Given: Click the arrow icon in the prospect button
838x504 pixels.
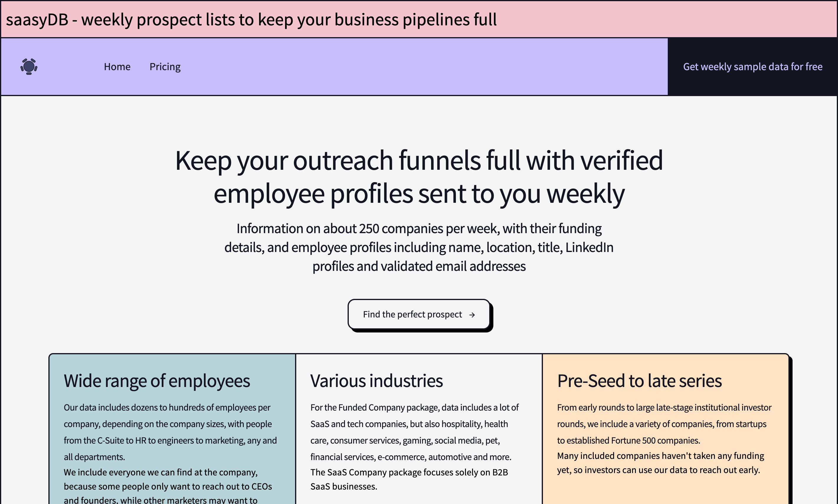Looking at the screenshot, I should pyautogui.click(x=472, y=315).
